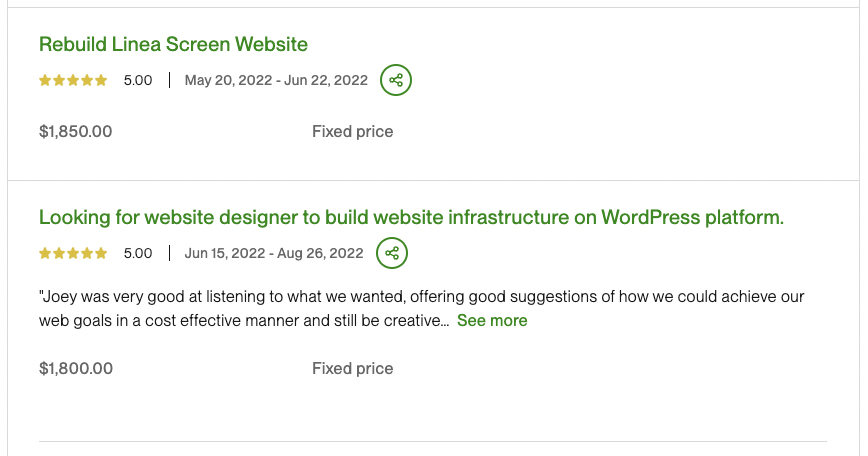Click the Jun 15, 2022 - Aug 26, 2022 date range
Image resolution: width=868 pixels, height=456 pixels.
274,253
